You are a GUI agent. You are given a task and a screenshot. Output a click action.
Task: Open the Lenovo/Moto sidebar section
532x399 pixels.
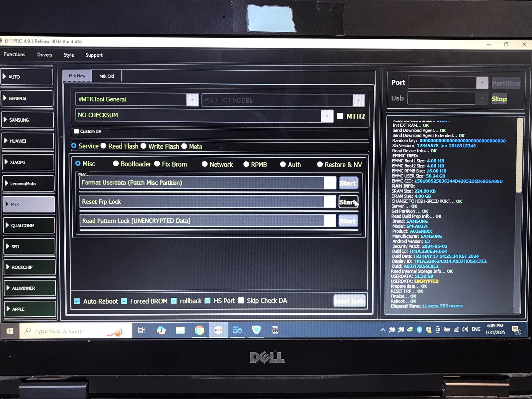[28, 184]
